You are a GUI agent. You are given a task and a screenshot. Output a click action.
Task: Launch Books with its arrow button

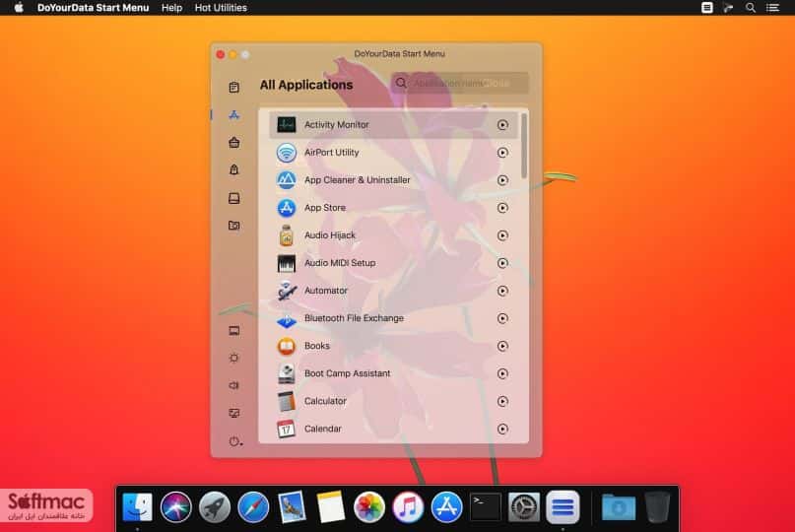pos(502,346)
